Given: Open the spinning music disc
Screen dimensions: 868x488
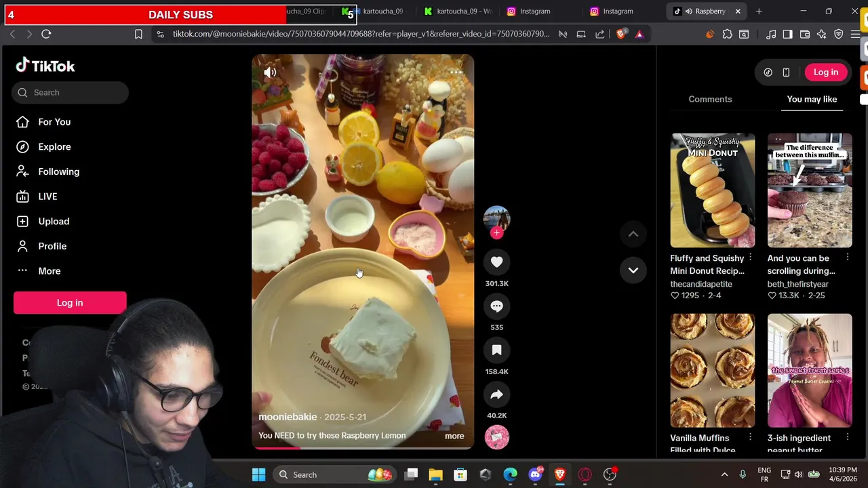Looking at the screenshot, I should click(x=496, y=437).
